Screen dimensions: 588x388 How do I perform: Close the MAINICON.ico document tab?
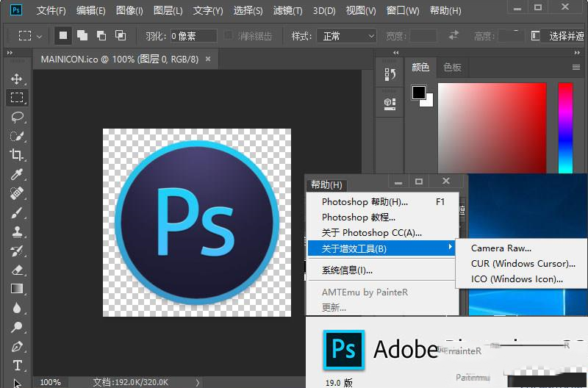pos(208,59)
